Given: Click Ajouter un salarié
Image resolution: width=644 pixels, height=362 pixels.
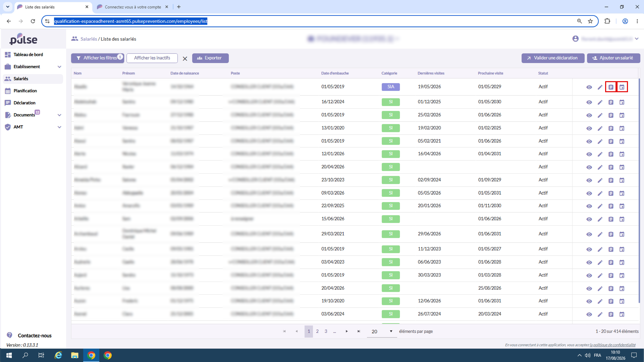Looking at the screenshot, I should pyautogui.click(x=613, y=58).
